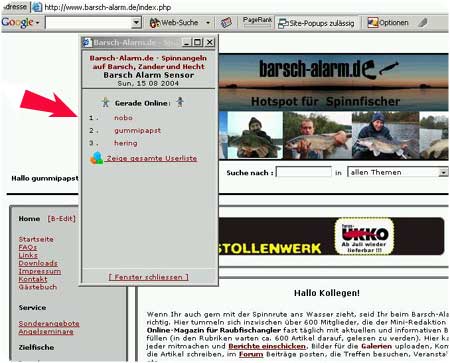Click the Stollenwerk Ukko banner ad
The height and width of the screenshot is (363, 450).
(331, 236)
